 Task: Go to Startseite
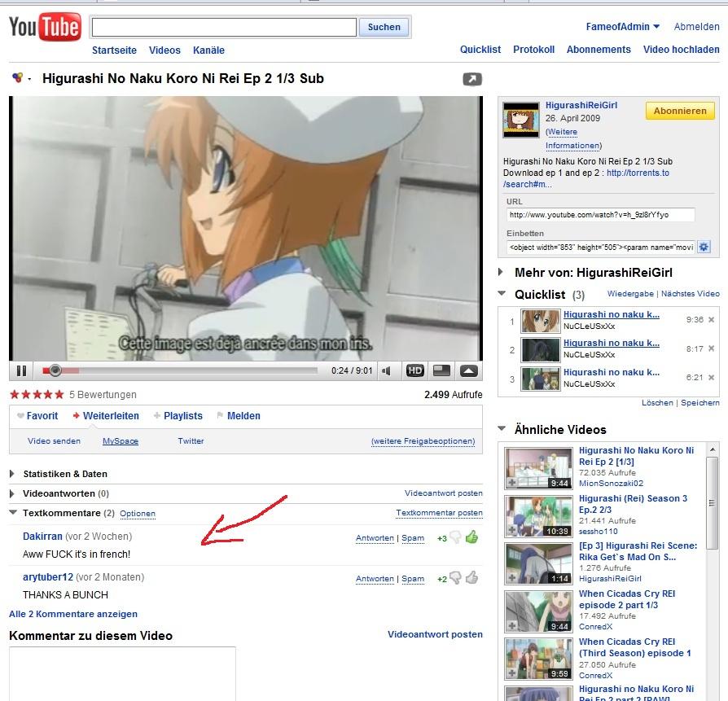114,50
